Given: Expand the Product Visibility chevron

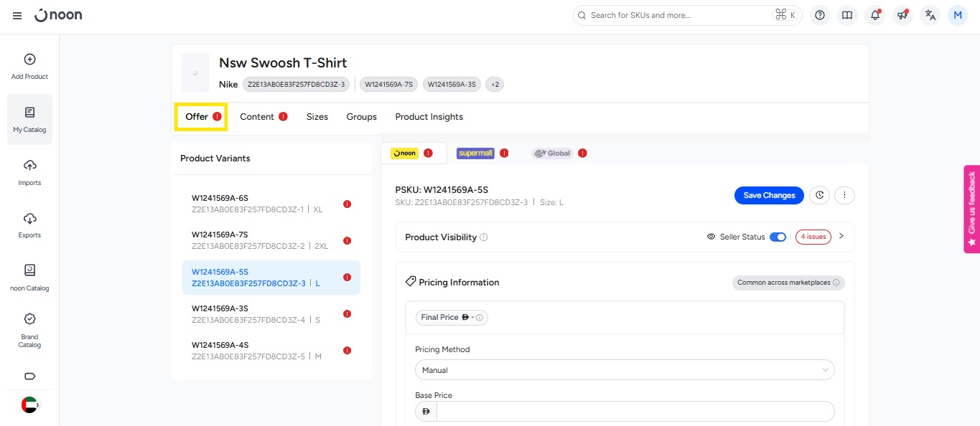Looking at the screenshot, I should tap(841, 236).
